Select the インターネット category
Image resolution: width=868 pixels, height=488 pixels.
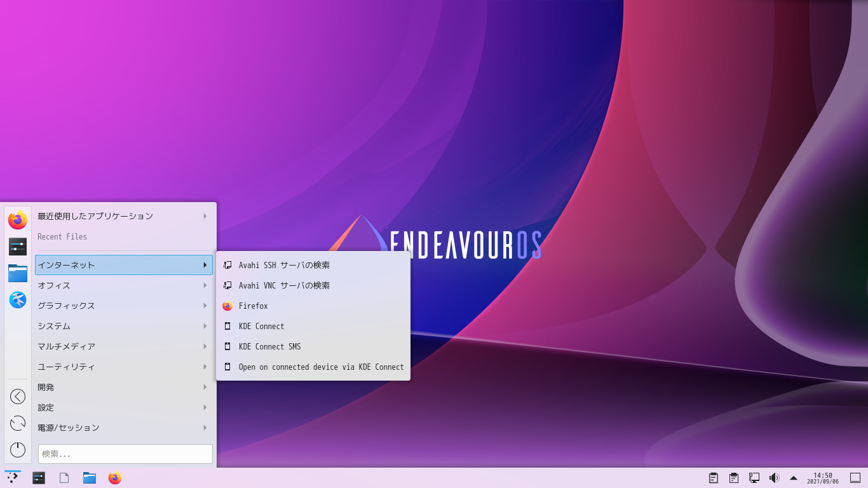tap(124, 265)
